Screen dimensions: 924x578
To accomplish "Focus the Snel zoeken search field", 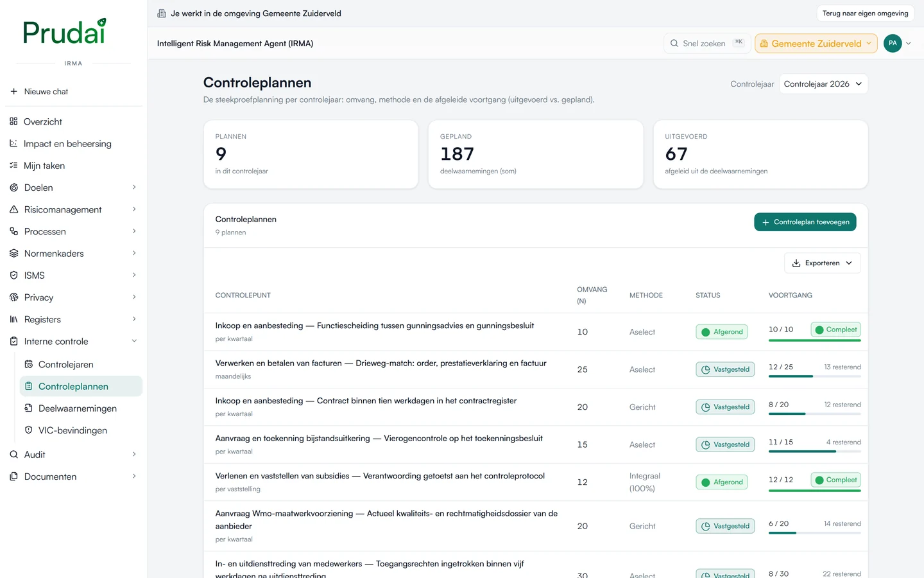I will tap(706, 44).
